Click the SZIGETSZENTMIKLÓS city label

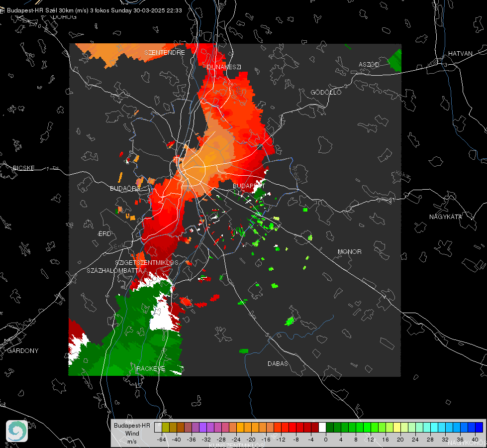(147, 262)
